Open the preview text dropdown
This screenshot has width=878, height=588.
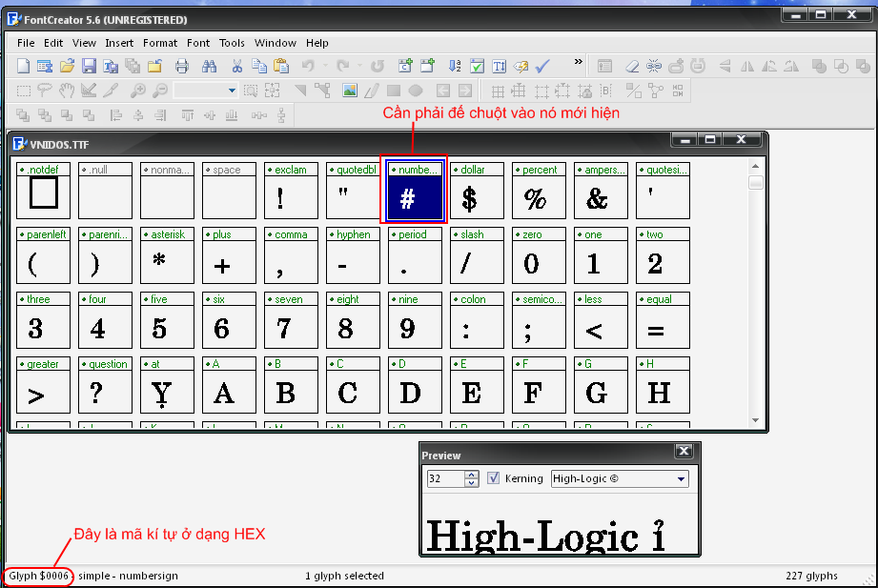point(681,478)
